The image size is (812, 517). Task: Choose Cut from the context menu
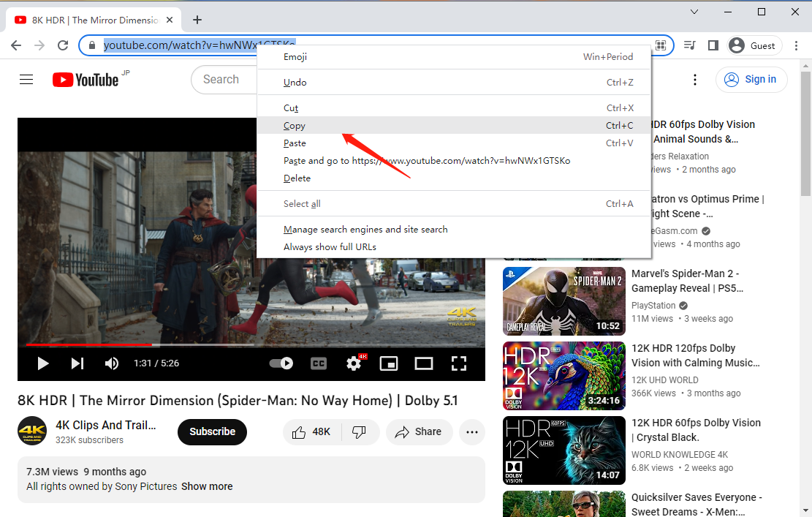[x=454, y=107]
